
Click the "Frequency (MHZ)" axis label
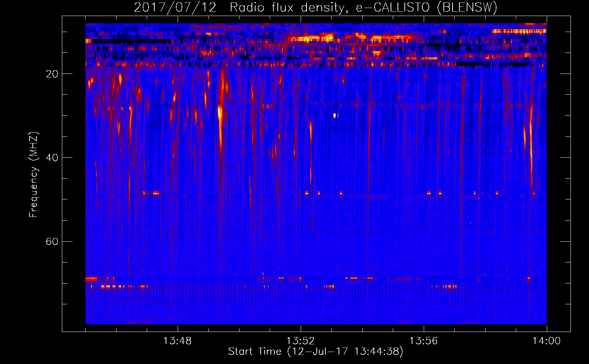point(33,175)
